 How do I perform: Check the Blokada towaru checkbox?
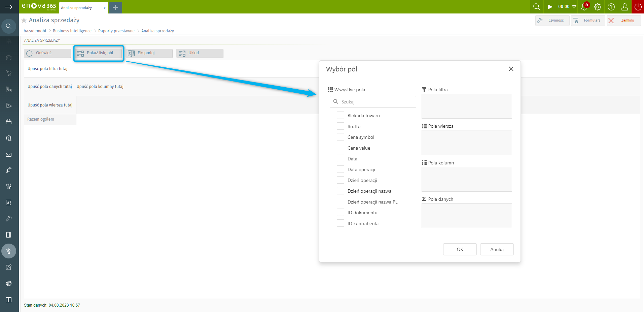click(341, 116)
